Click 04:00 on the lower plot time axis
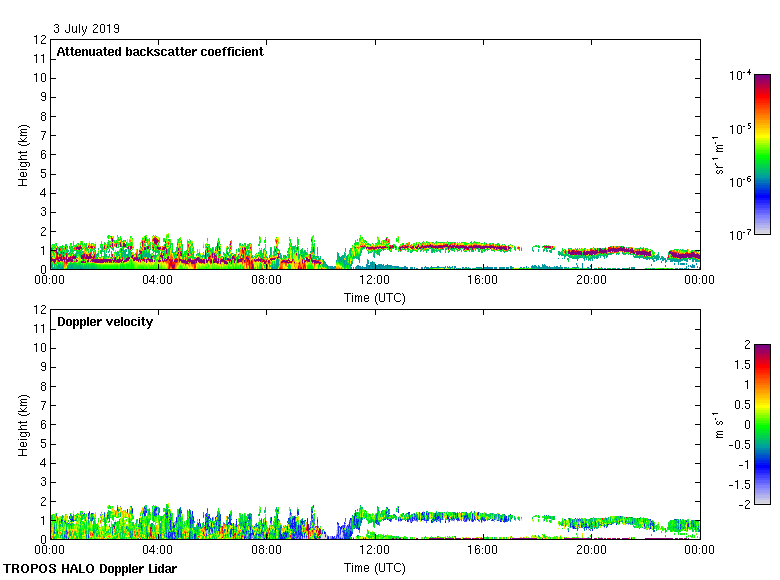780x580 pixels. (158, 550)
